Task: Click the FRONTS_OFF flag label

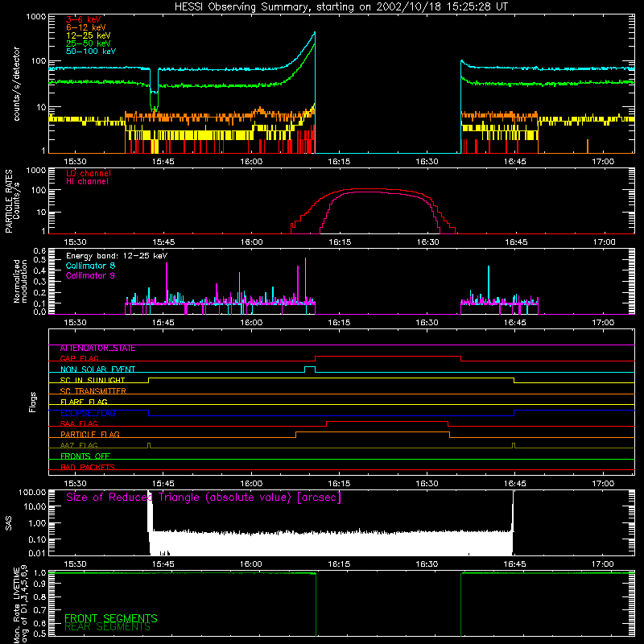Action: (x=85, y=456)
